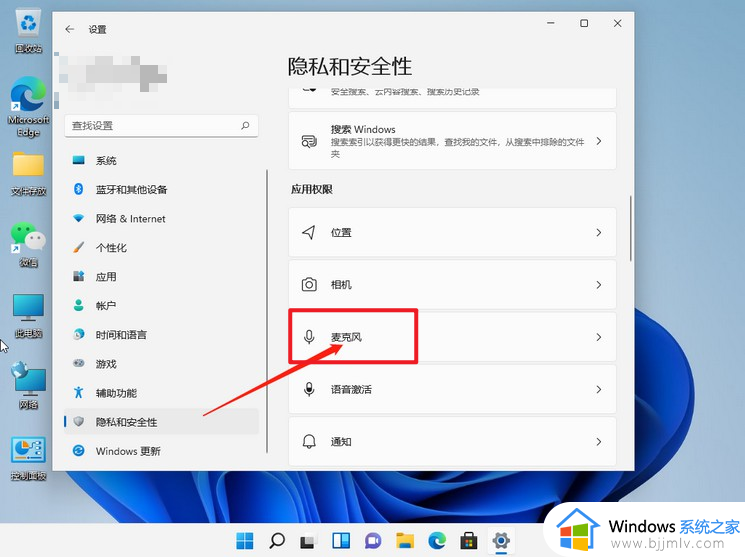745x557 pixels.
Task: Open 蓝牙和其他设备 in the sidebar
Action: 162,190
